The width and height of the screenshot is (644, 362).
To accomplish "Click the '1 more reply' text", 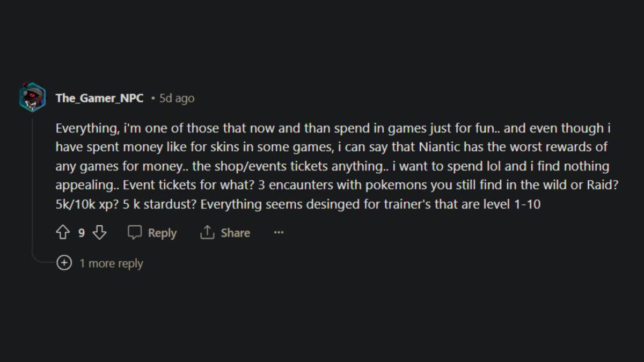I will click(x=111, y=263).
